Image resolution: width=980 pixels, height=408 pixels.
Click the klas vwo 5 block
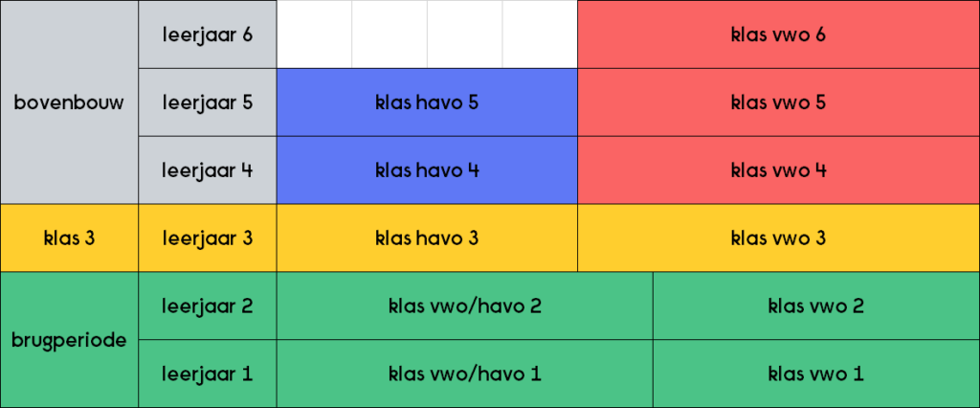(x=778, y=102)
